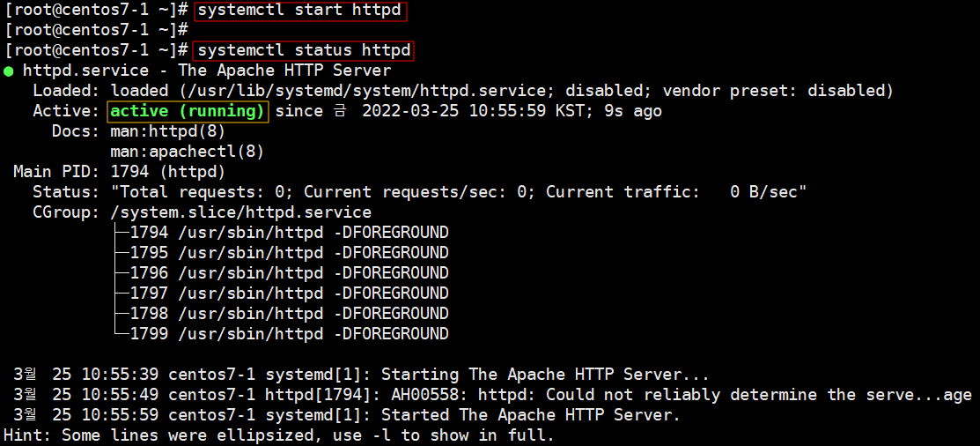The width and height of the screenshot is (980, 446).
Task: Click the 'Total requests: 0' status text
Action: pos(202,192)
